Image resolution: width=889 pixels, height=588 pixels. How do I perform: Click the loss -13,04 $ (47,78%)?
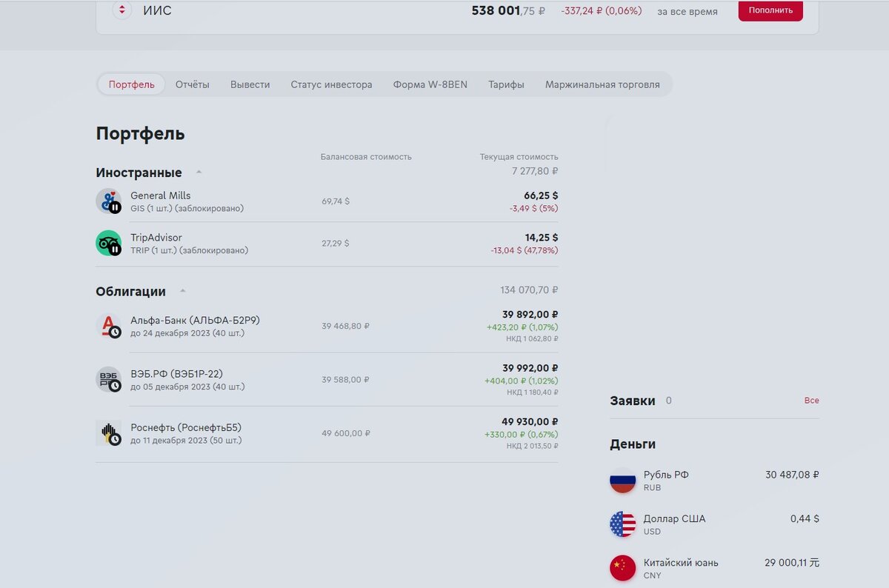(x=525, y=250)
